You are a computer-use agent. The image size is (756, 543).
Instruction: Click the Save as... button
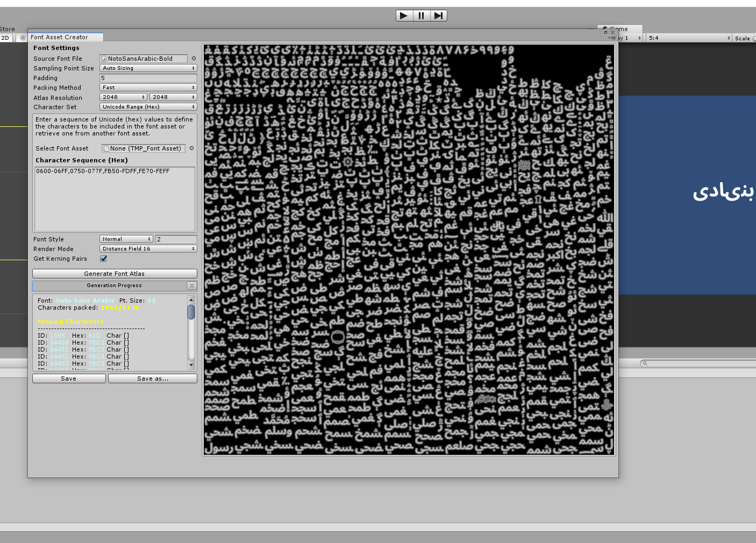coord(153,378)
